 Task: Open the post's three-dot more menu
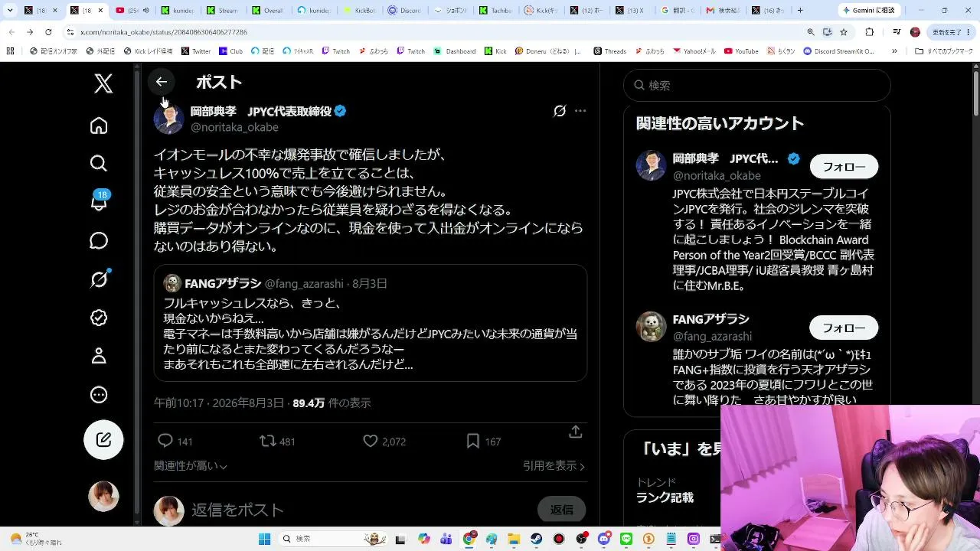(580, 111)
